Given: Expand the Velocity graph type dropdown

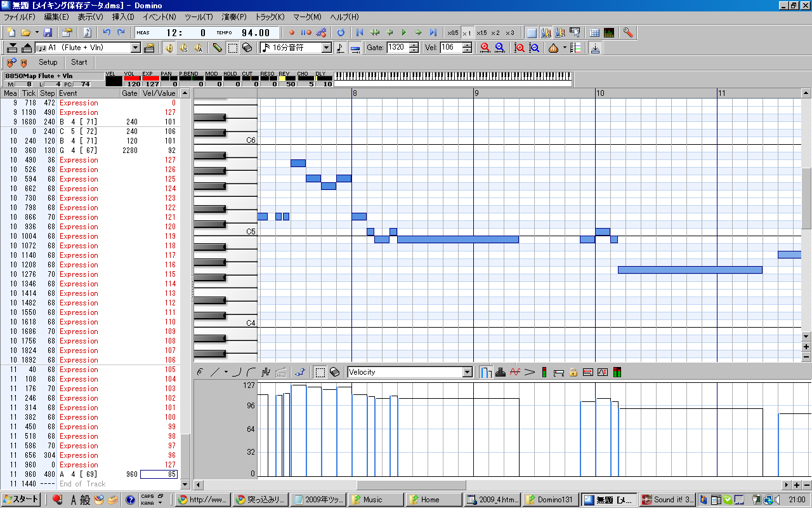Looking at the screenshot, I should [x=468, y=372].
